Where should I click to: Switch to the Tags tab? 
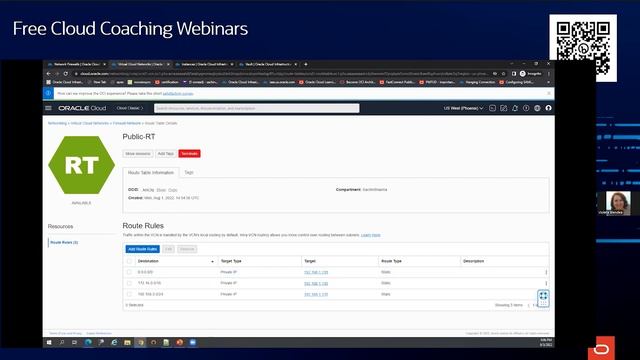189,173
